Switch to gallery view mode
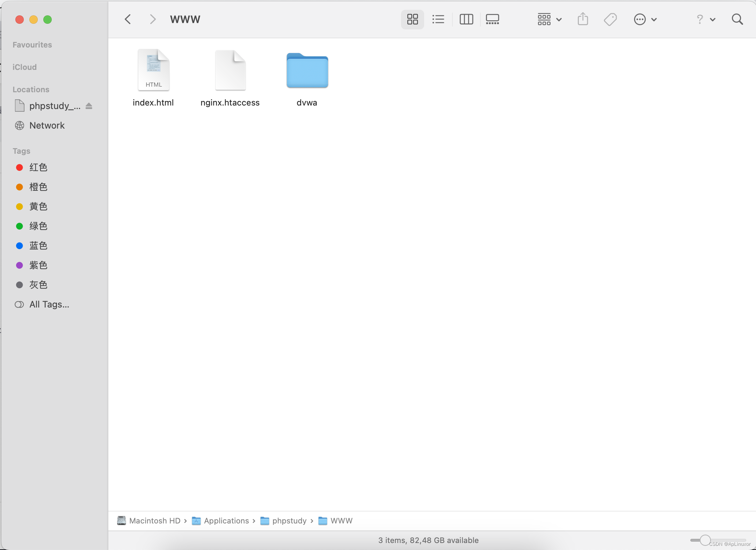The height and width of the screenshot is (550, 756). pos(492,19)
